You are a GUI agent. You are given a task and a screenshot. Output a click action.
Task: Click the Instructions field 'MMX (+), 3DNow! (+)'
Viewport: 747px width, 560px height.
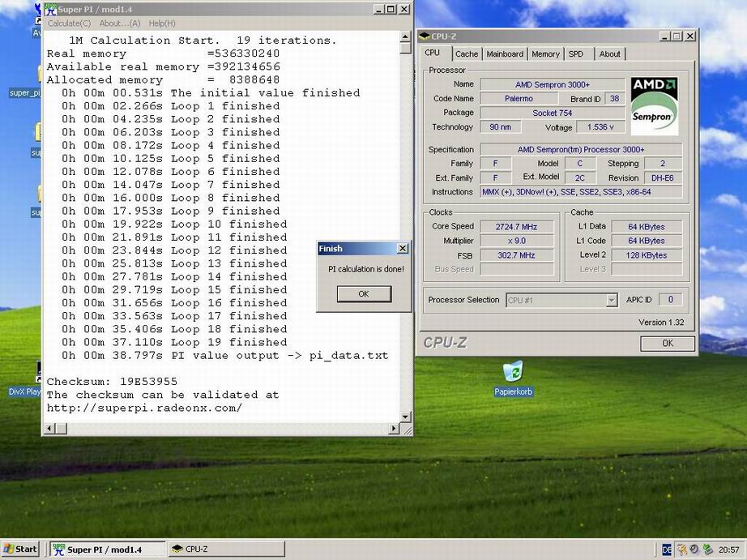coord(581,191)
